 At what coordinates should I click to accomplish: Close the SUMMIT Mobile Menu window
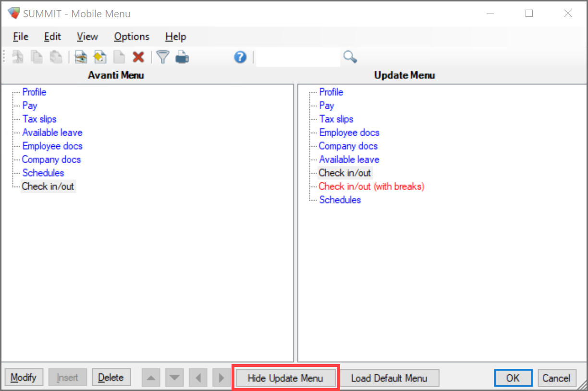pyautogui.click(x=568, y=13)
